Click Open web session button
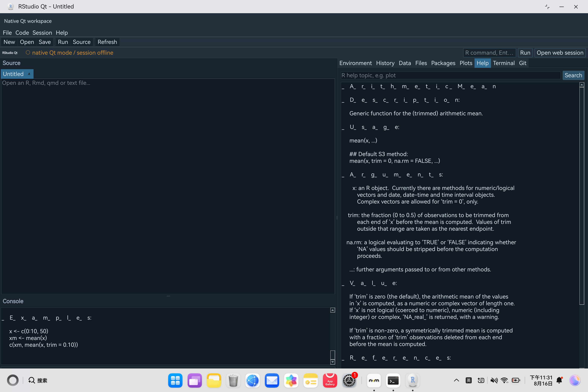This screenshot has width=588, height=392. coord(560,53)
